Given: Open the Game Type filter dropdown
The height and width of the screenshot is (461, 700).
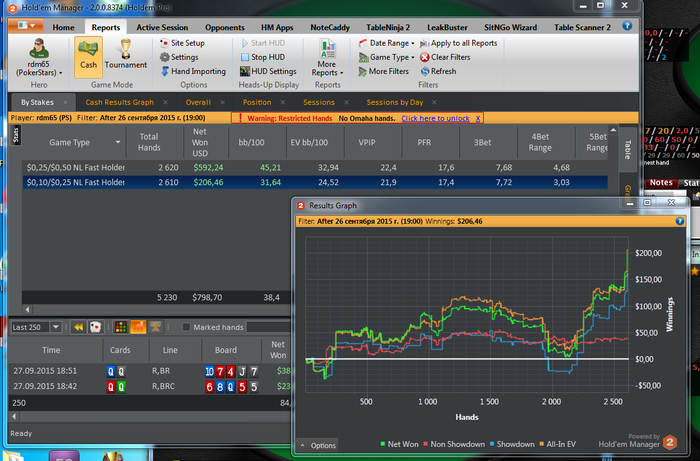Looking at the screenshot, I should [387, 57].
